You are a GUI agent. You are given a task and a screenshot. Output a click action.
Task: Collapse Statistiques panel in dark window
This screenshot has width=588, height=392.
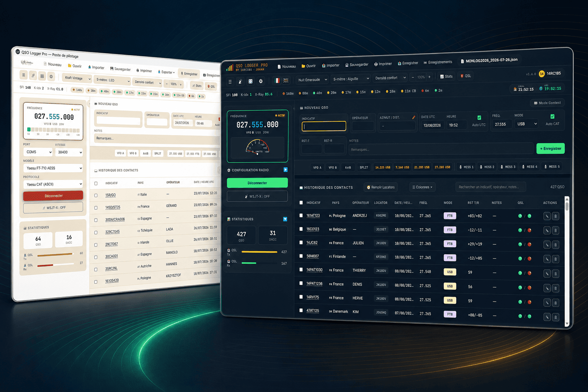click(x=285, y=219)
